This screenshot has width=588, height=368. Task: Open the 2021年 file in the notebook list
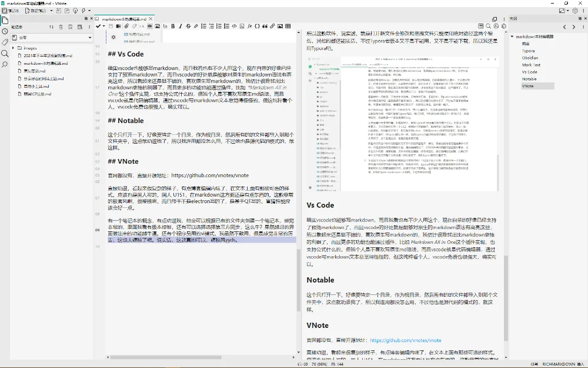pos(47,56)
